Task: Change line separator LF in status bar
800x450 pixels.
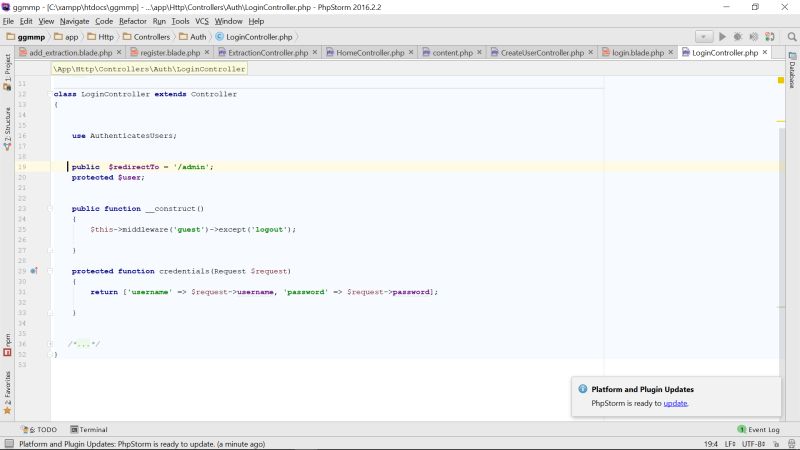Action: tap(730, 444)
